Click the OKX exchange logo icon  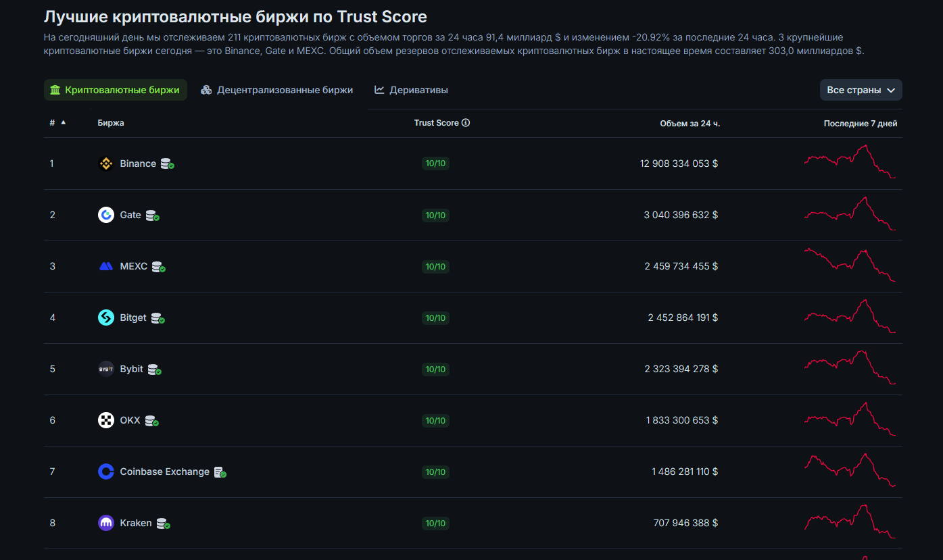click(x=106, y=420)
